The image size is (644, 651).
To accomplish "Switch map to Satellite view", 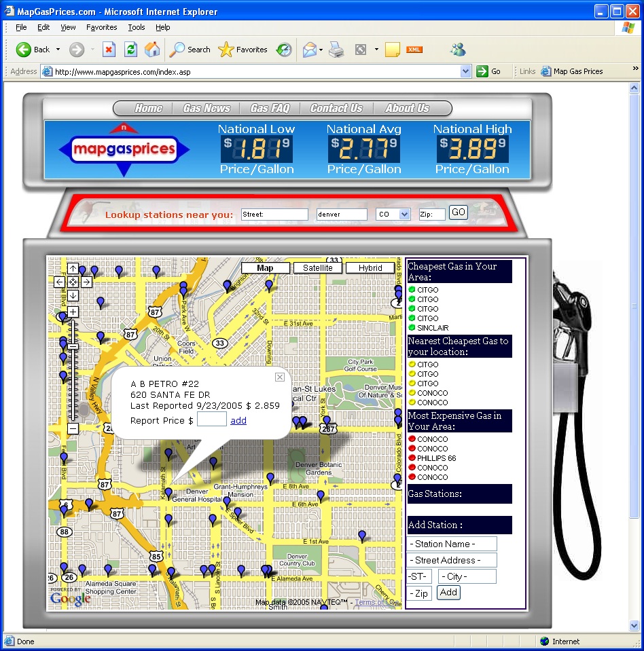I will tap(318, 267).
